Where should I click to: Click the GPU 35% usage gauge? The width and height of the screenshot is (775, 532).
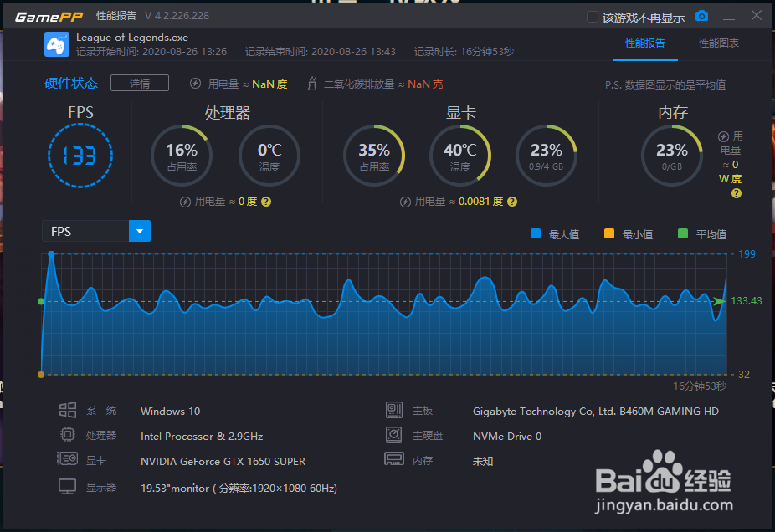pyautogui.click(x=374, y=156)
